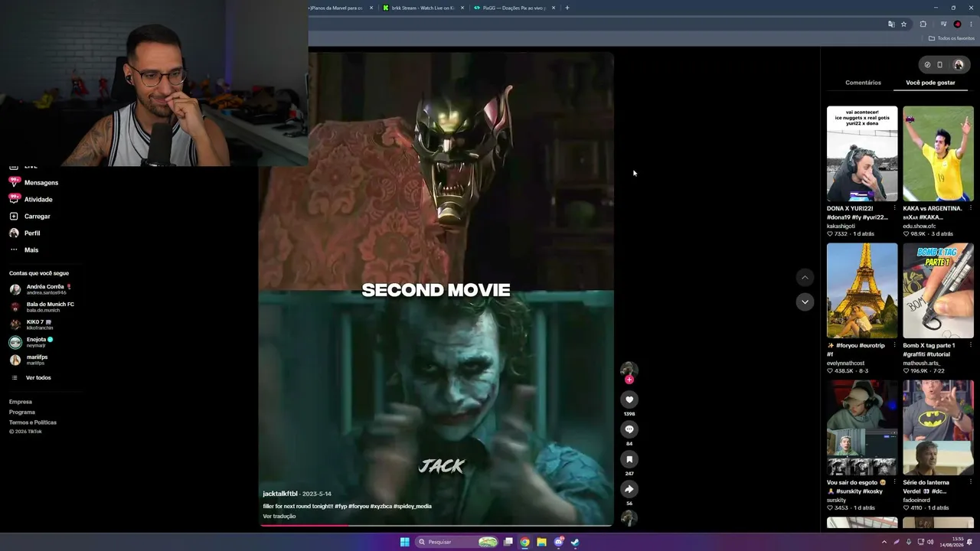Open the three-dot menu on KAKA video
The image size is (980, 551).
(971, 208)
